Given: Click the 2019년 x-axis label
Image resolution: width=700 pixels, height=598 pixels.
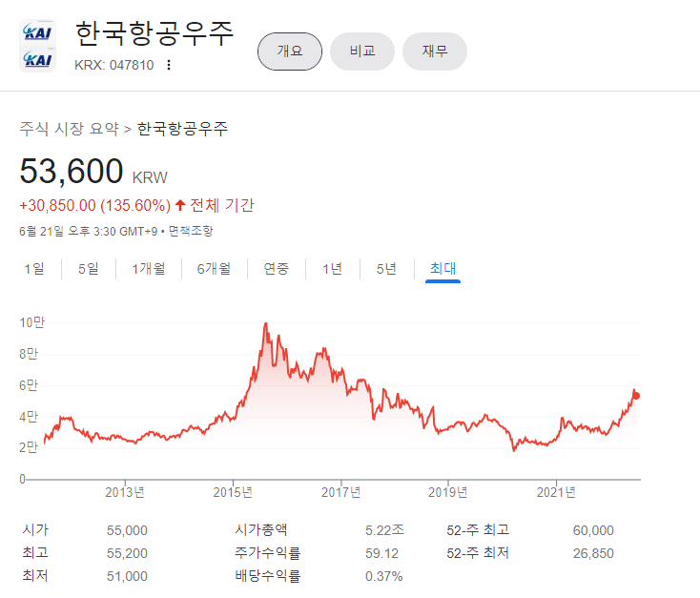Looking at the screenshot, I should coord(448,492).
